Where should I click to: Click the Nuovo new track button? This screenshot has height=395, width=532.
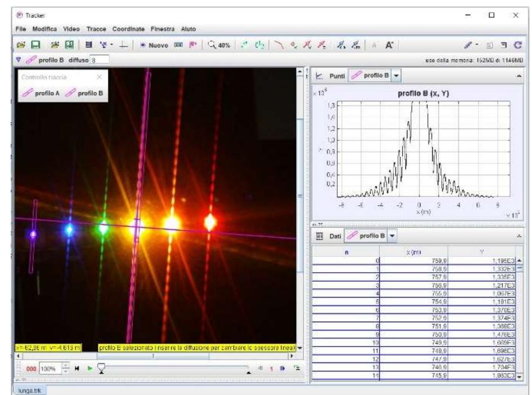pyautogui.click(x=154, y=45)
